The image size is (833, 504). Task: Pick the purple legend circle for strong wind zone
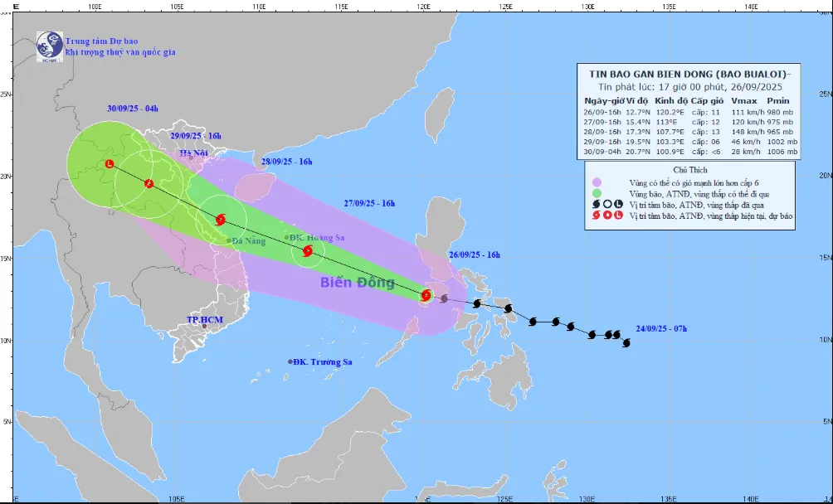(x=596, y=182)
